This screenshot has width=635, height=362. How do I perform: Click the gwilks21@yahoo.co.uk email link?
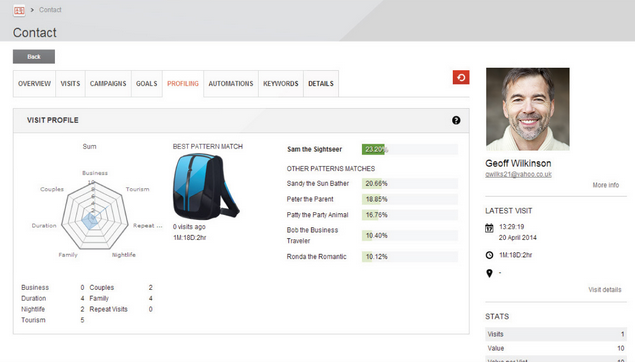518,175
